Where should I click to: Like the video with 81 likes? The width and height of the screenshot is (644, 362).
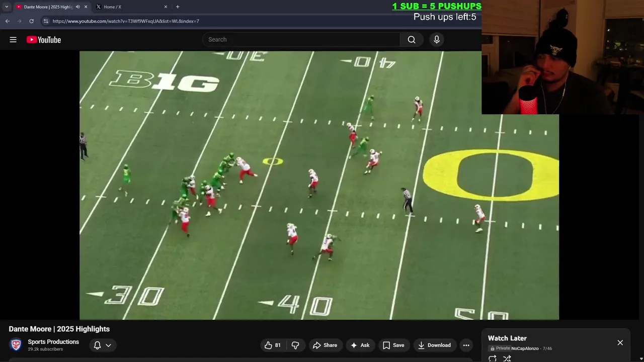[x=273, y=345]
